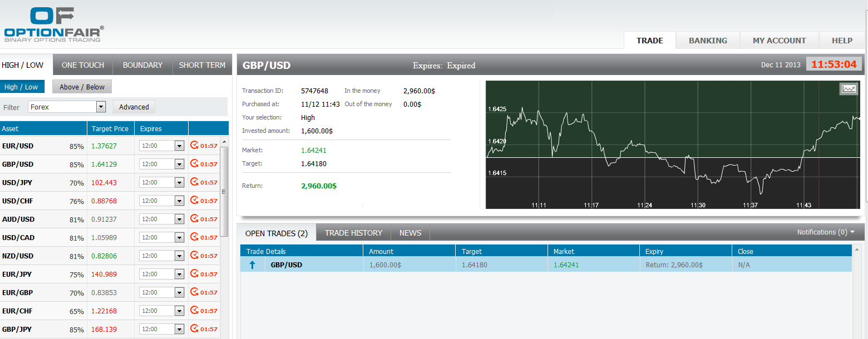Open the HELP section
868x339 pixels.
click(842, 40)
